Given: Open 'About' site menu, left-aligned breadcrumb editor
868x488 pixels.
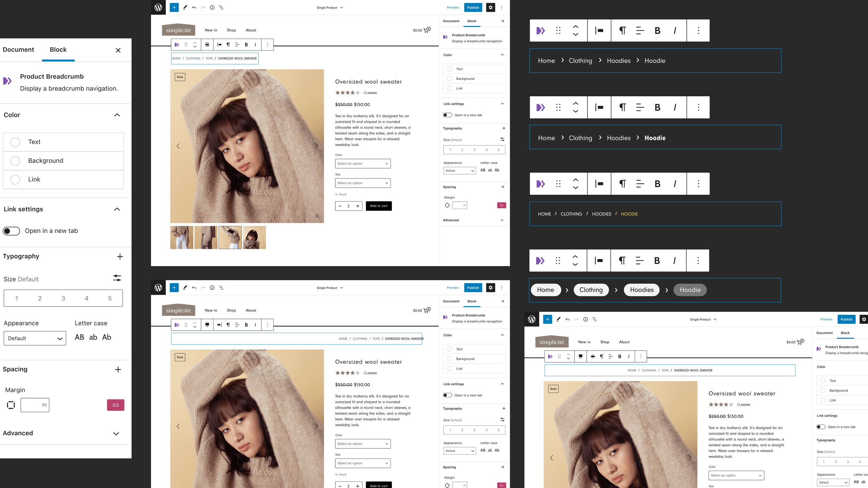Looking at the screenshot, I should (x=251, y=30).
